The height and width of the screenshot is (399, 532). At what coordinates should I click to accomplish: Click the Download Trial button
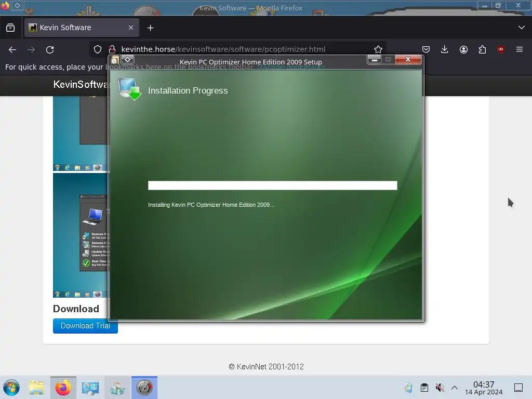tap(85, 326)
